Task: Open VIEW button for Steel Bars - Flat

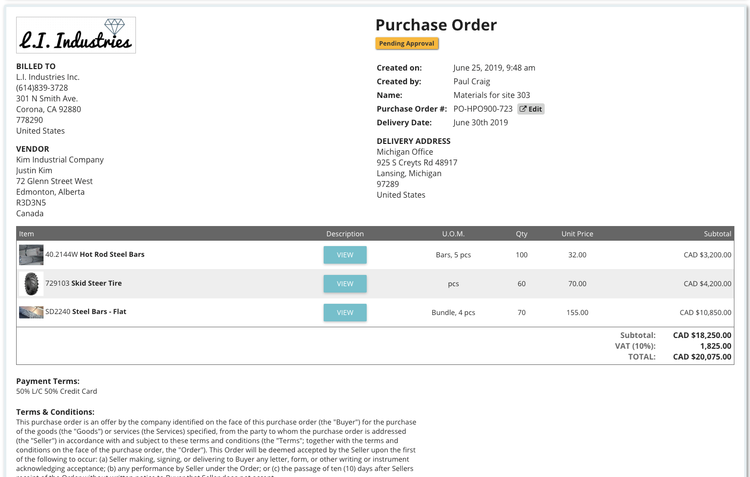Action: click(345, 312)
